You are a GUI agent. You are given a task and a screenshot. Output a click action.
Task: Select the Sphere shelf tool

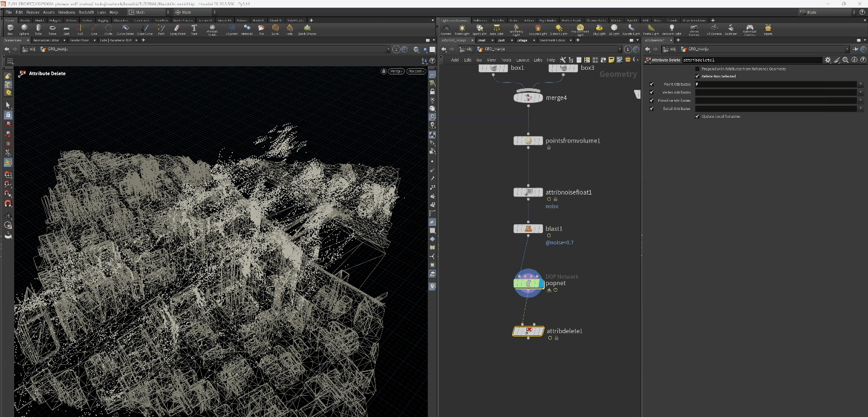pos(24,28)
